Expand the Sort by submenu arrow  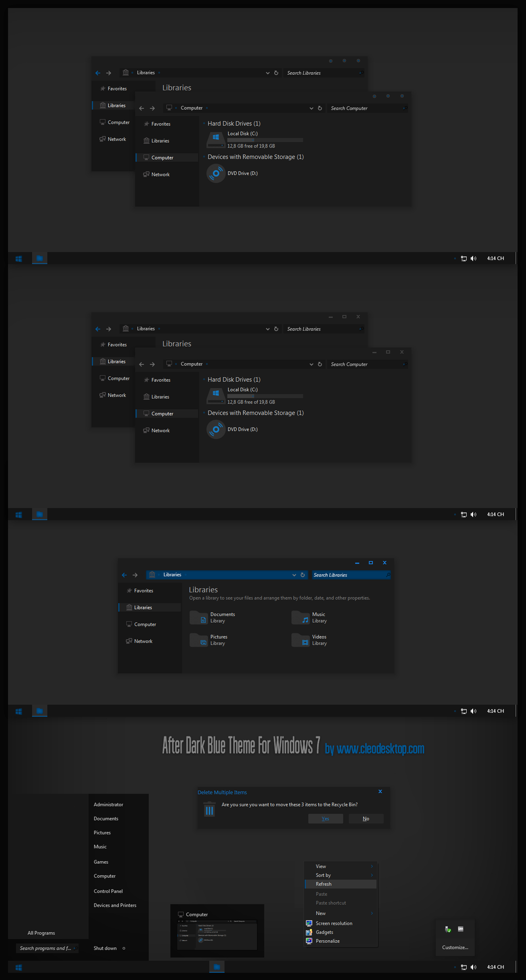(372, 875)
